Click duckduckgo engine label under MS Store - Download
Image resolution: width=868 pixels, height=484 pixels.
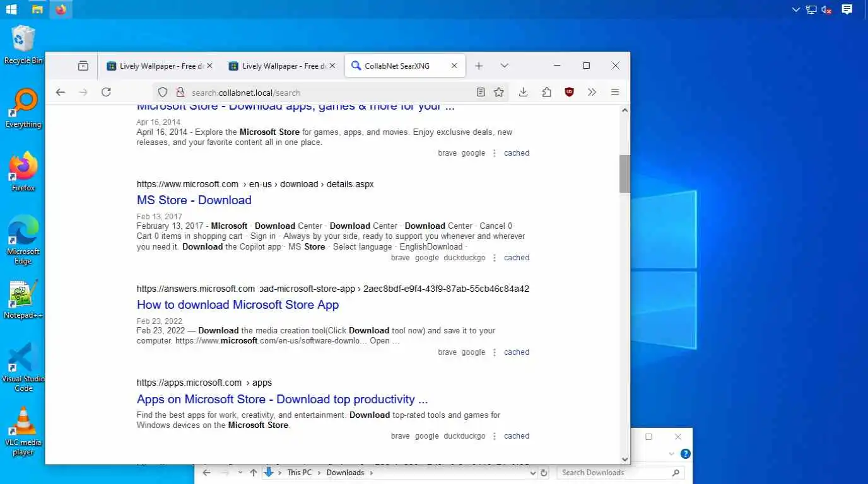464,258
